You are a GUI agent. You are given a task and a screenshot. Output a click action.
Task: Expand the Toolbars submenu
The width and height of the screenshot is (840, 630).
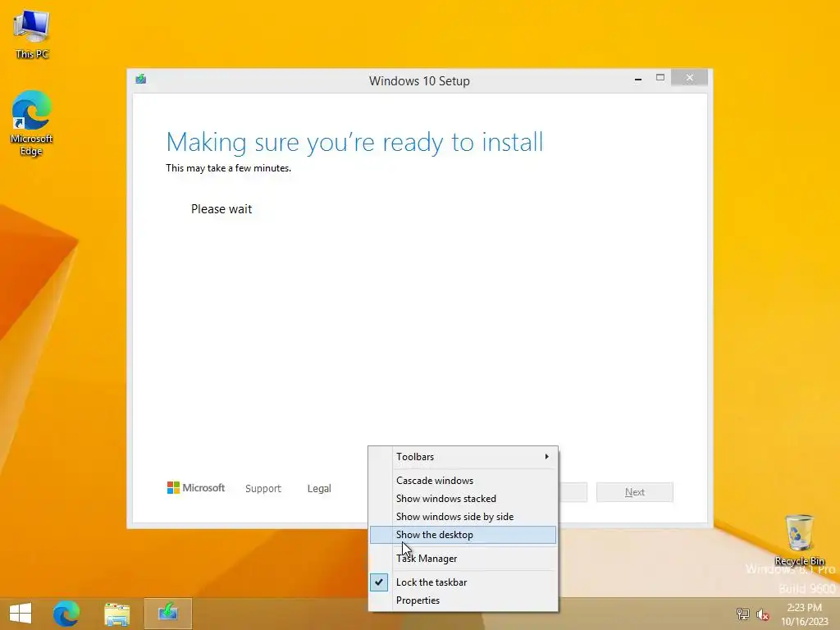(x=463, y=456)
